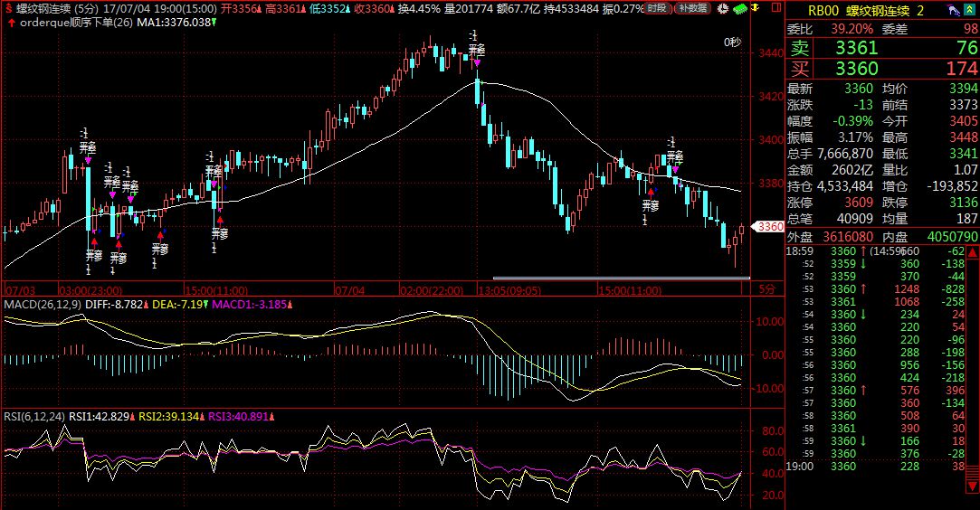Screen dimensions: 980x510
Task: Click the horizontal scroll bar under the chart
Action: pyautogui.click(x=621, y=278)
